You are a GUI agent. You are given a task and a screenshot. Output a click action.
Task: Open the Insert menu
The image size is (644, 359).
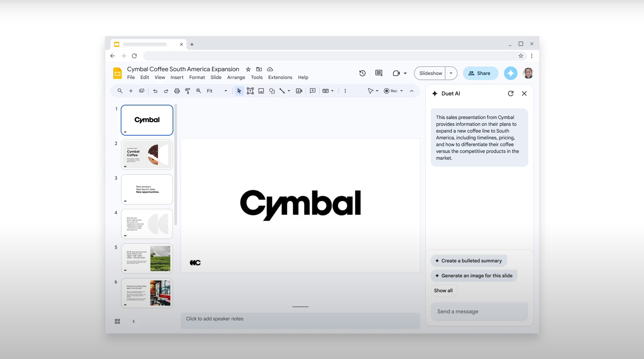click(177, 77)
